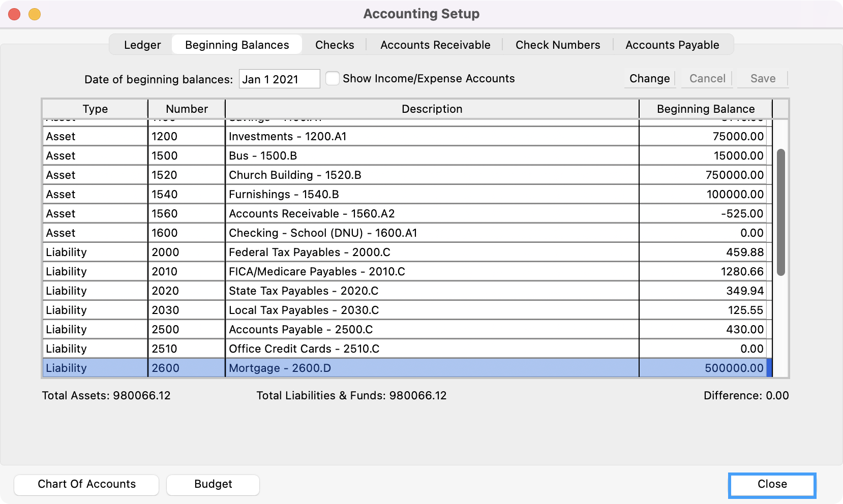Enable Show Income/Expense Accounts checkbox

(333, 79)
